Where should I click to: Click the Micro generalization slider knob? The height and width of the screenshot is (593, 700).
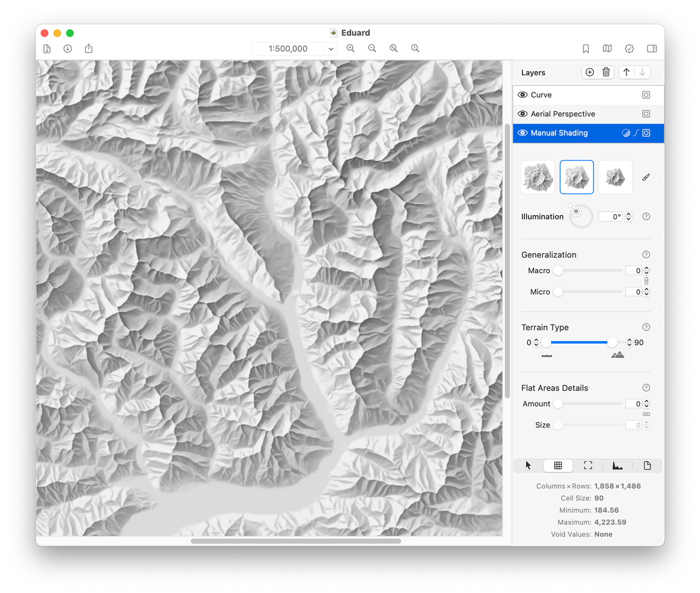(x=558, y=292)
